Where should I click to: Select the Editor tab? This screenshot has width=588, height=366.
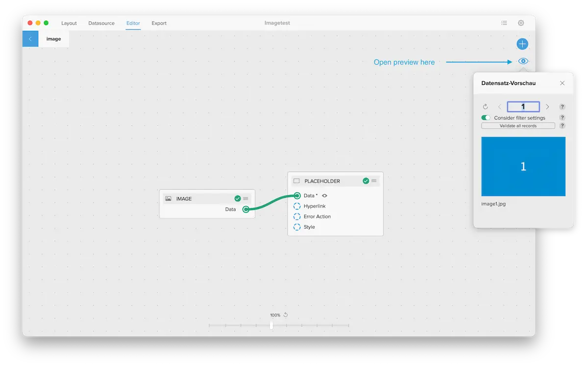tap(133, 23)
